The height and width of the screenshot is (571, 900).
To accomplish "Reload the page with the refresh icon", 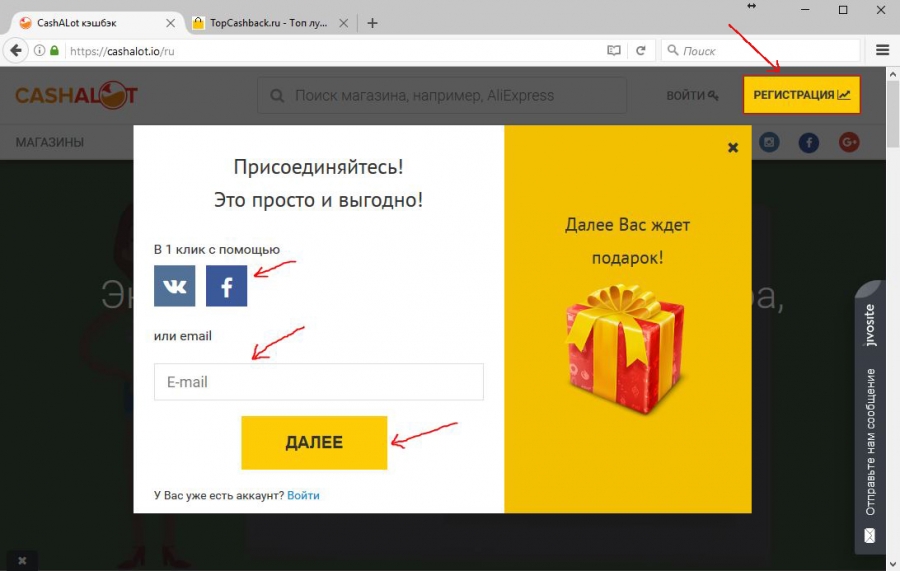I will click(641, 51).
